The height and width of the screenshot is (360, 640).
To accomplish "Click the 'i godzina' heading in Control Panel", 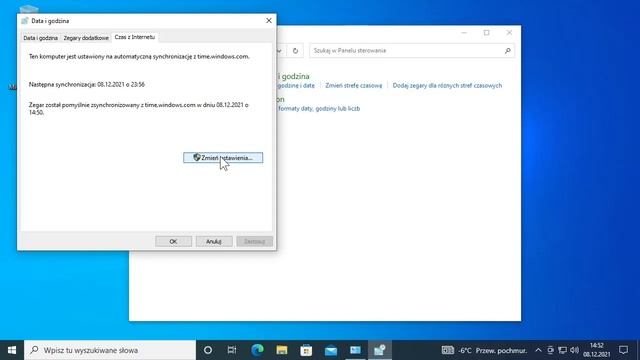I will pyautogui.click(x=294, y=76).
